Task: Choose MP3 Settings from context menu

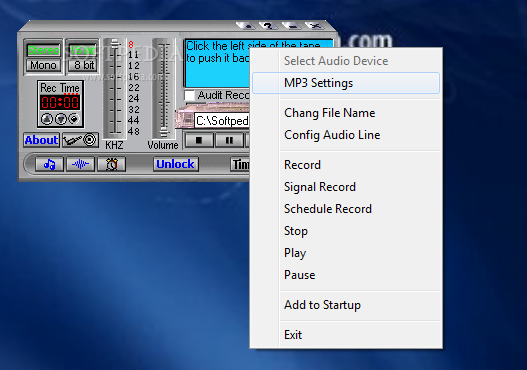Action: pos(346,83)
